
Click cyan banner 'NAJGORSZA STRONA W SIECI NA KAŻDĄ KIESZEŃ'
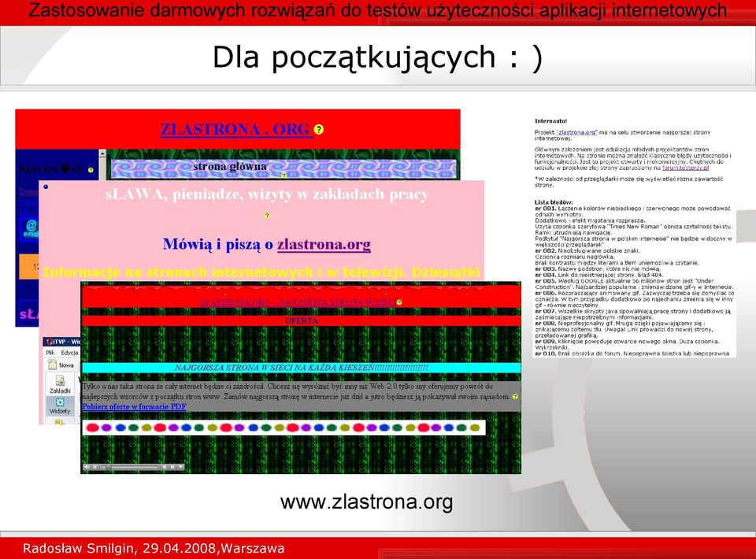(302, 368)
